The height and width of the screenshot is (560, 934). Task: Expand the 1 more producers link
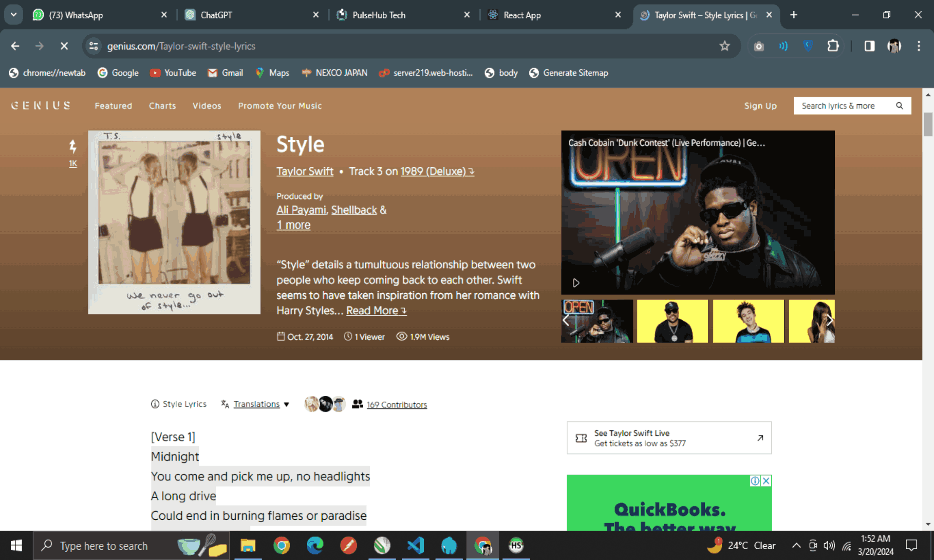pyautogui.click(x=293, y=225)
